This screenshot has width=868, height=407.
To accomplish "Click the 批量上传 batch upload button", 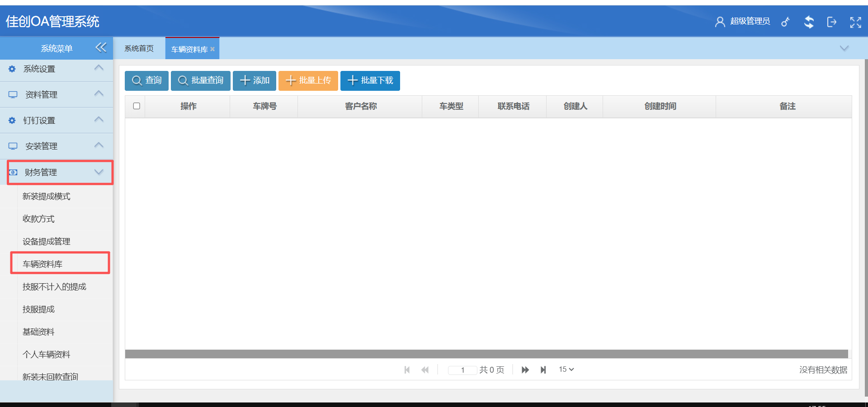I will point(308,80).
